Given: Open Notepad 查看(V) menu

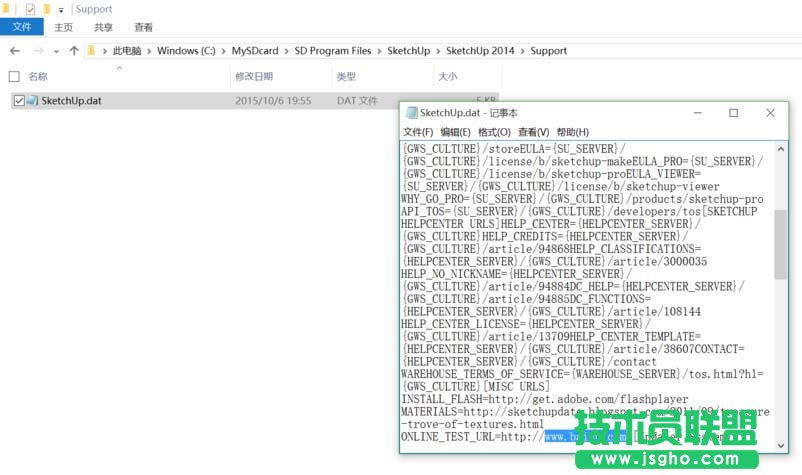Looking at the screenshot, I should 533,132.
